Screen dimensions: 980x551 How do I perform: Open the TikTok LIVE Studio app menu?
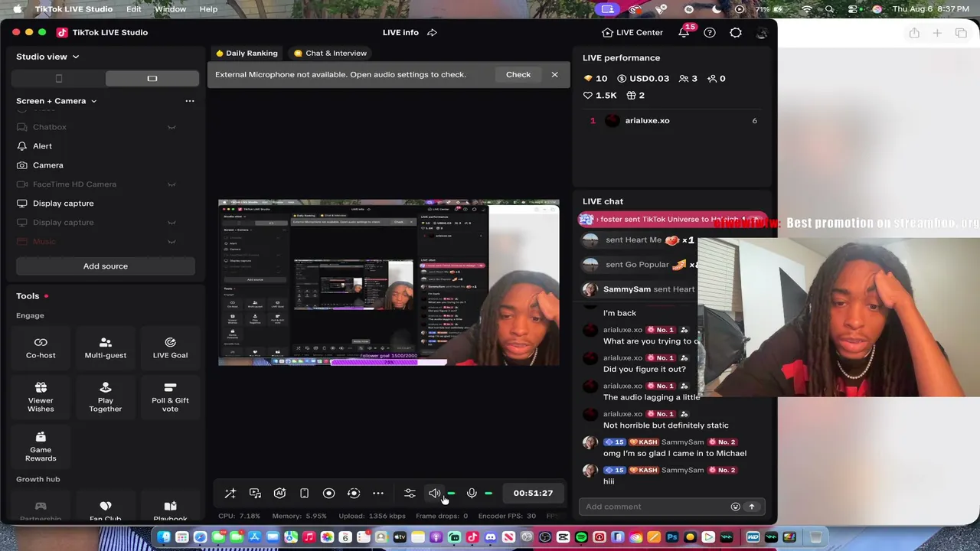click(73, 9)
